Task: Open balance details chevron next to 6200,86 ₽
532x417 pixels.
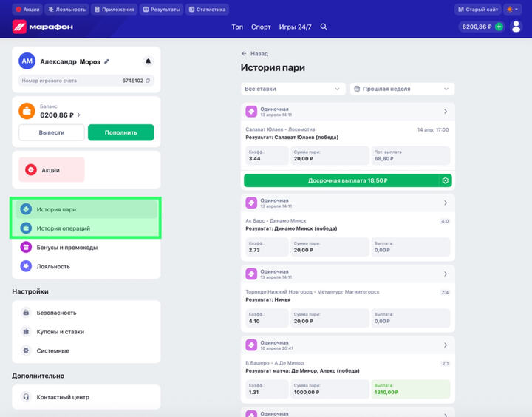Action: (79, 115)
